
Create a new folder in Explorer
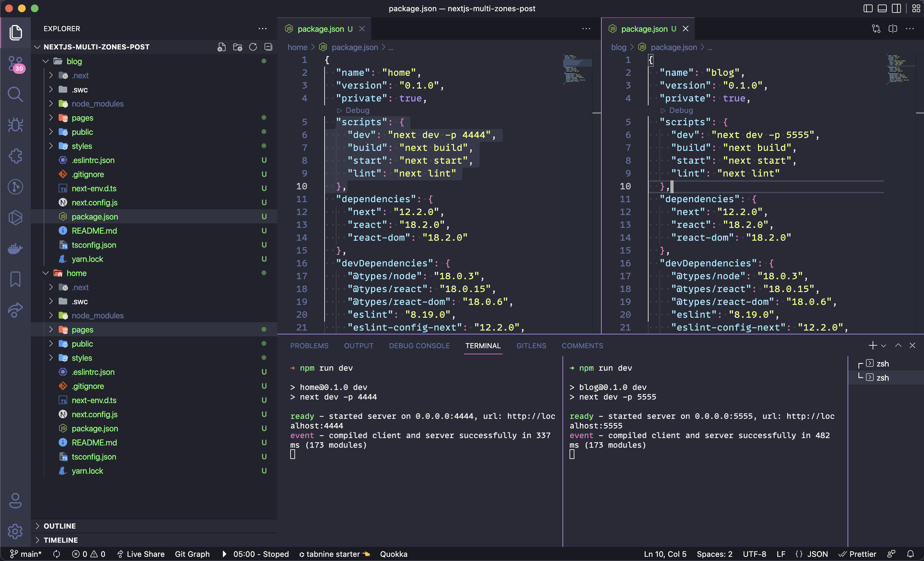(237, 47)
